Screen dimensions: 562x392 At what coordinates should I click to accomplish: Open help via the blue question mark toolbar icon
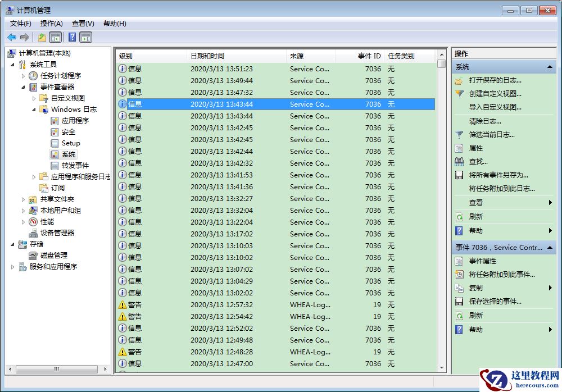point(71,37)
